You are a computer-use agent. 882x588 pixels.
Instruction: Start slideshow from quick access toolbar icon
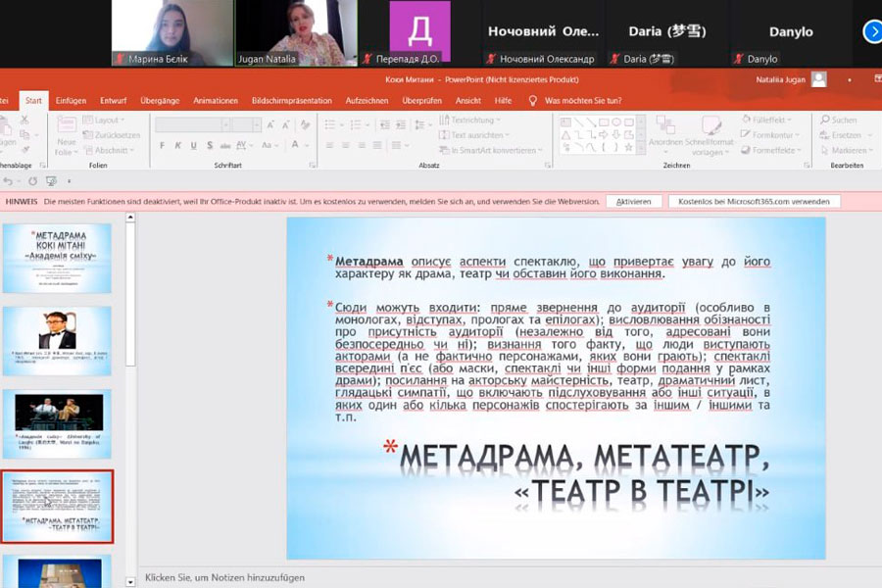pyautogui.click(x=51, y=181)
